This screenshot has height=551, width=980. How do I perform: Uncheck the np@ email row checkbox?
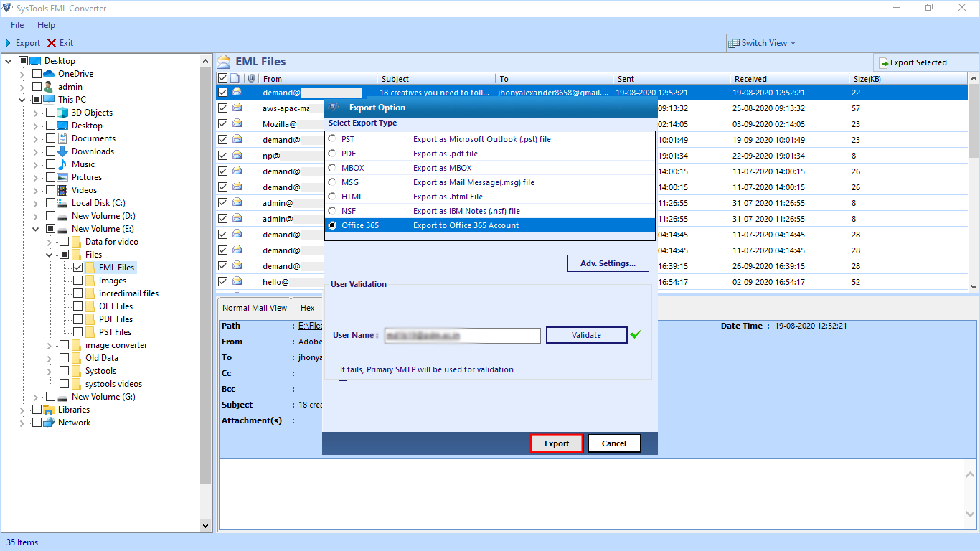point(222,155)
